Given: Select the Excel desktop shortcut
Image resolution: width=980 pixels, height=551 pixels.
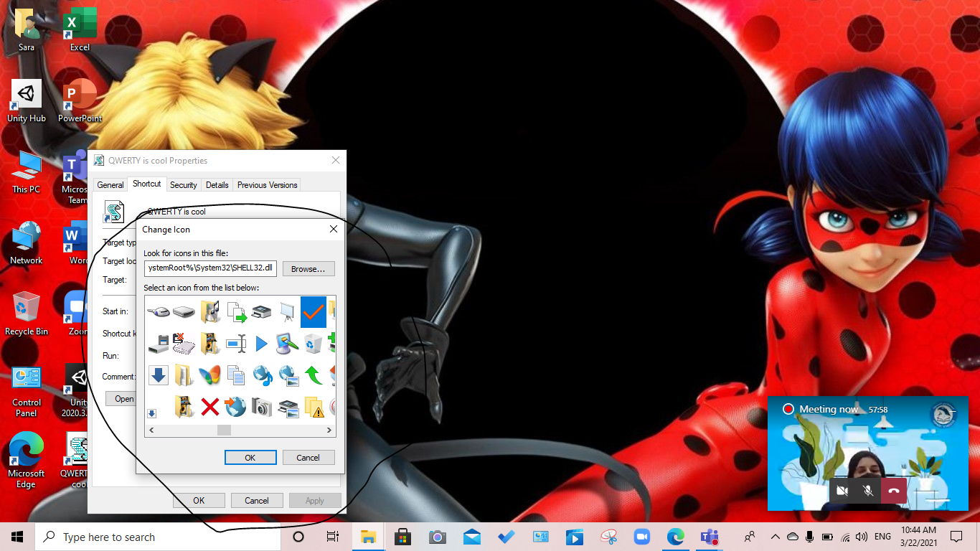Looking at the screenshot, I should (80, 30).
